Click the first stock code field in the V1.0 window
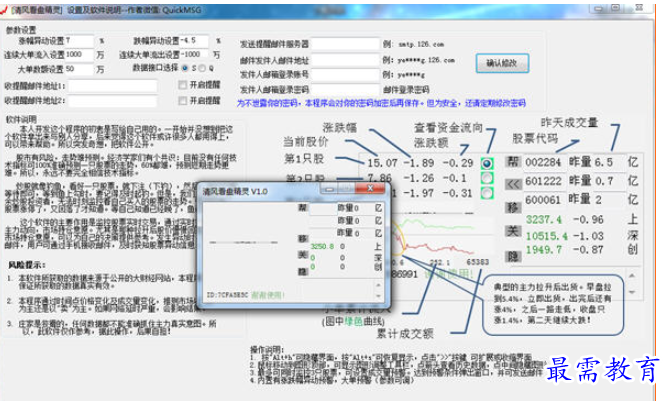 pos(322,208)
